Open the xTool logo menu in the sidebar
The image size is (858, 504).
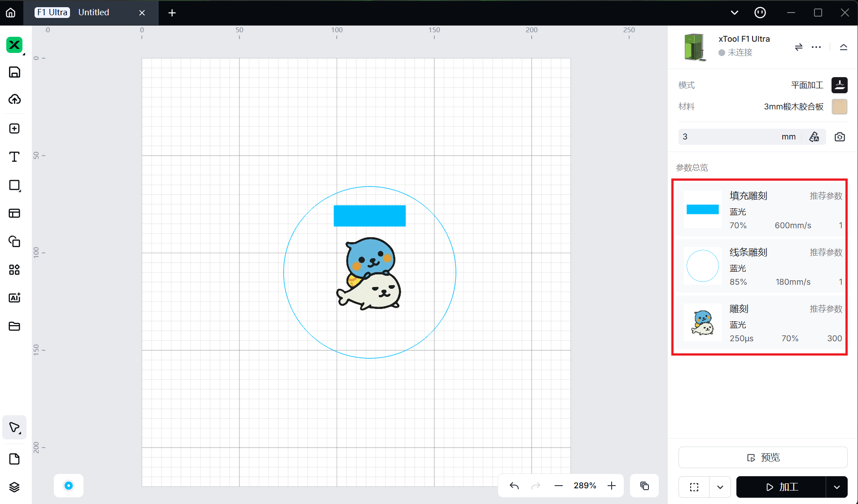14,45
